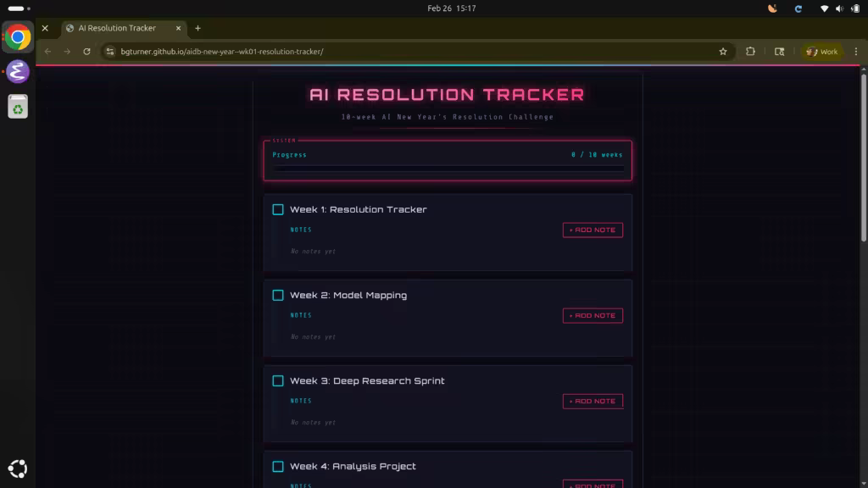Add a note to Week 2

click(x=593, y=315)
